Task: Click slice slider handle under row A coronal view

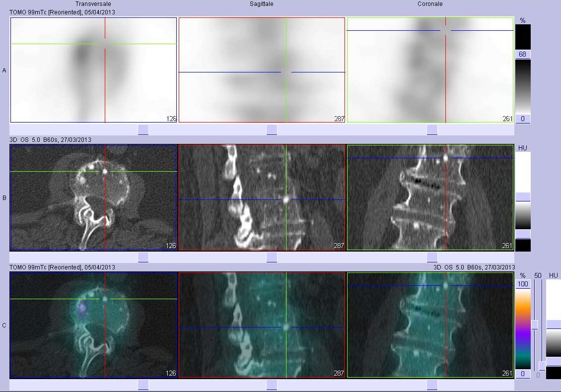Action: pos(432,130)
